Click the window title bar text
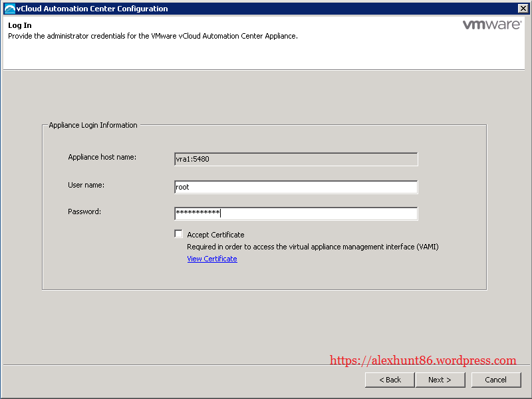 92,9
